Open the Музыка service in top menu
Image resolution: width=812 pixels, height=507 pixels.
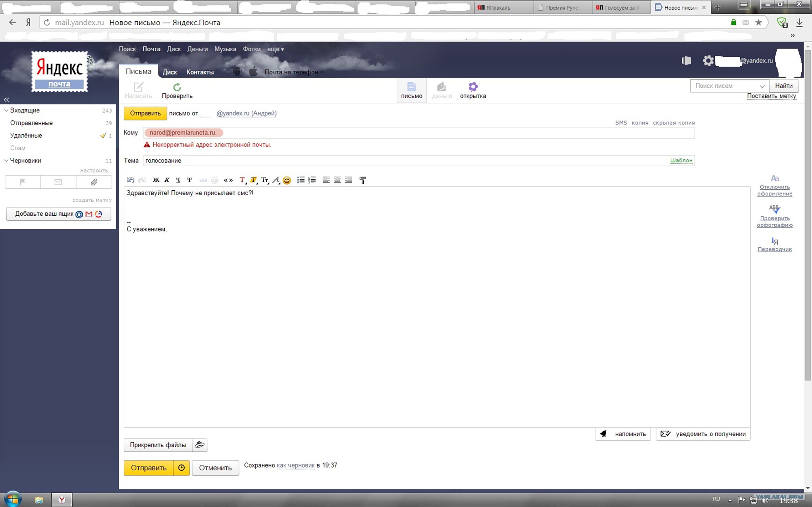pos(225,49)
